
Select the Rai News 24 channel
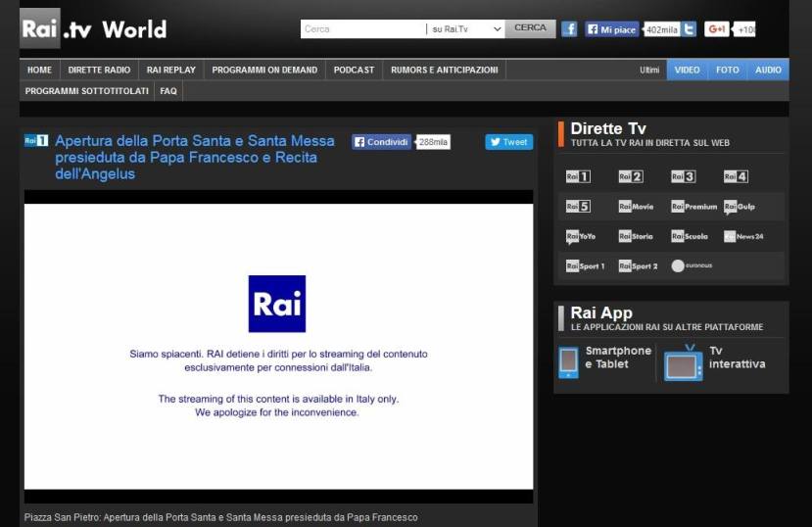click(x=743, y=237)
